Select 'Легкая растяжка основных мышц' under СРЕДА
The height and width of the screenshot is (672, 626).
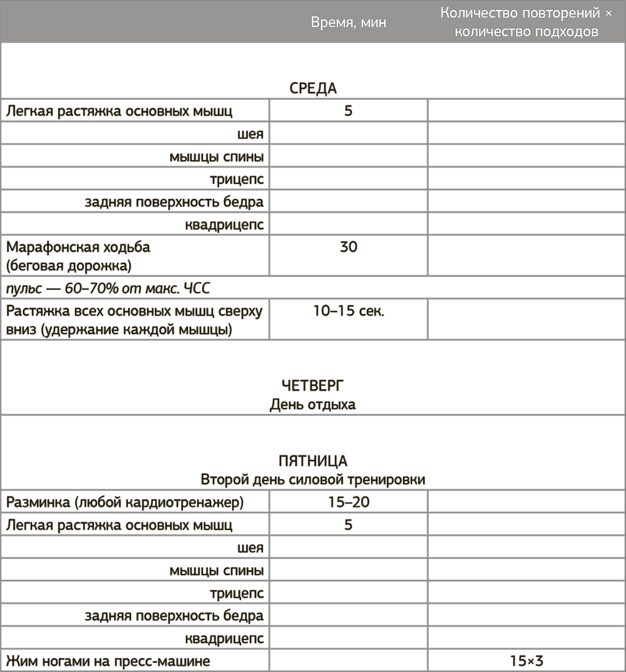(120, 111)
